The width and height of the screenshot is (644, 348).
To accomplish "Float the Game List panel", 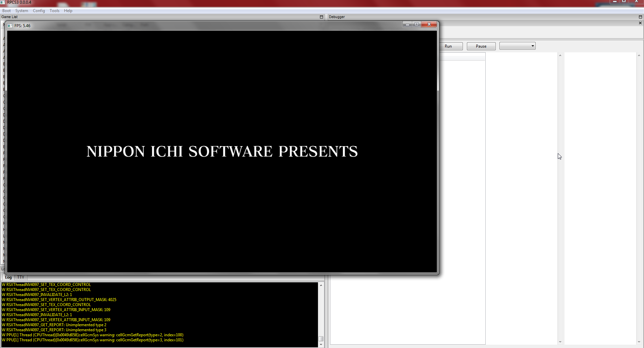I will click(x=321, y=17).
